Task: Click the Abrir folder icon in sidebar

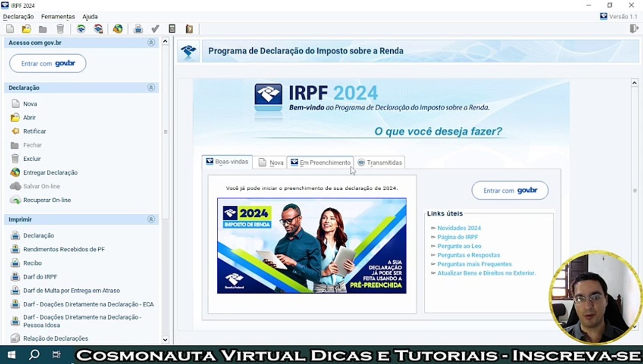Action: click(15, 117)
